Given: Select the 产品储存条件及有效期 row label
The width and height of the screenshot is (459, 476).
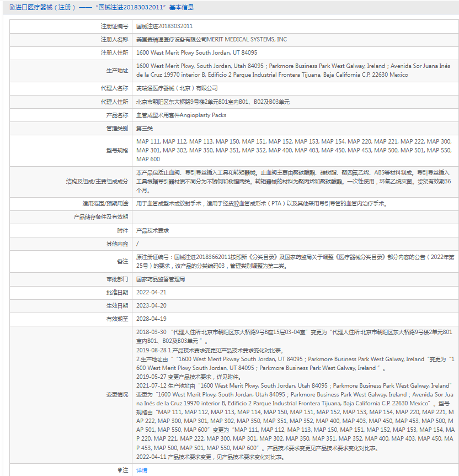Looking at the screenshot, I should click(x=101, y=217).
